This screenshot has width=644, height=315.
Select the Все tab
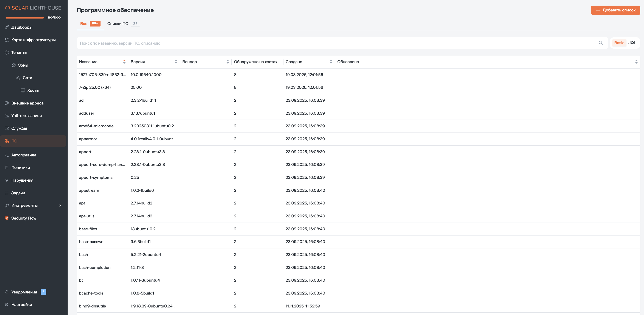90,24
